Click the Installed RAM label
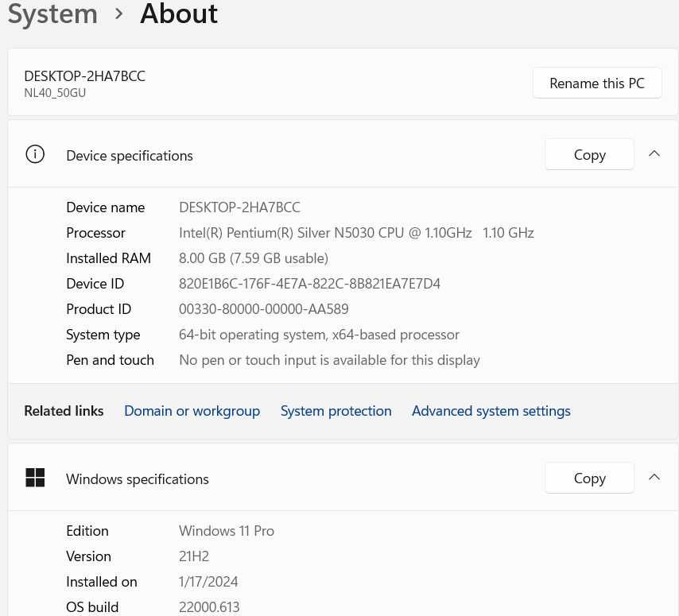Screen dimensions: 679x616 coord(109,258)
